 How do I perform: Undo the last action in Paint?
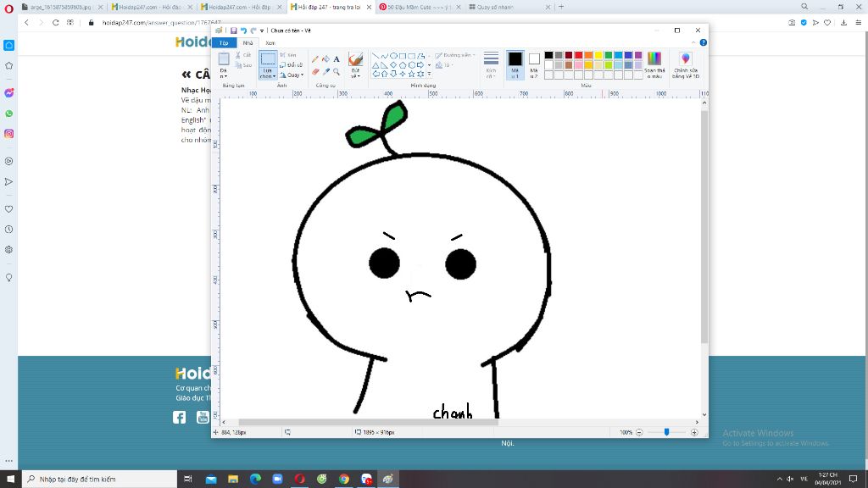point(243,30)
